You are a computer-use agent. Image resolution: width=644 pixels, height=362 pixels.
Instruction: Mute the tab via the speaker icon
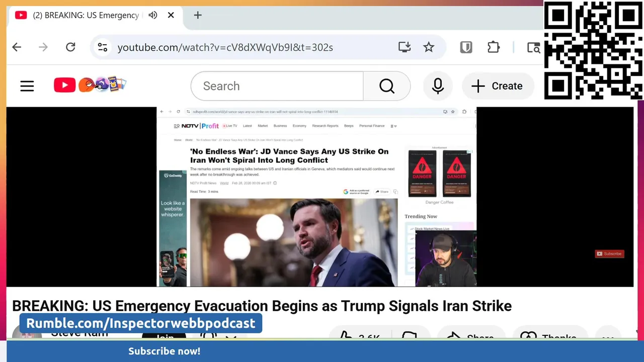[153, 15]
